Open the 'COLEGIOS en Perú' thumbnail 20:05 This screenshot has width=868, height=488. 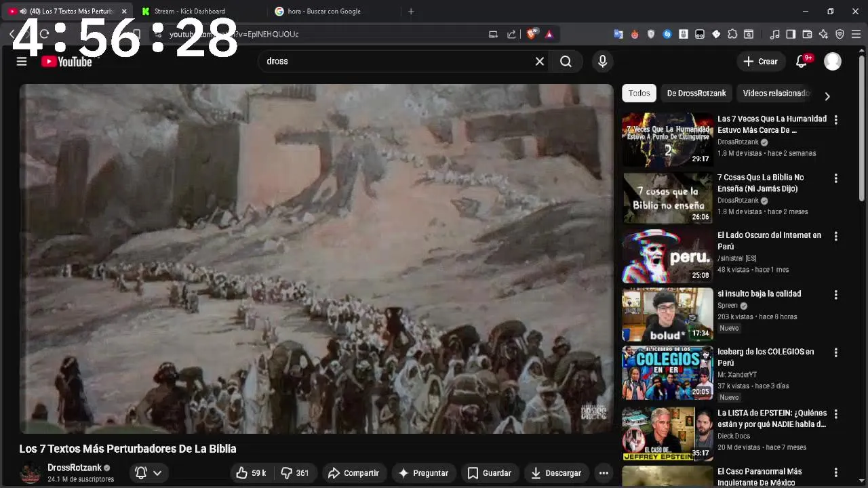(668, 373)
